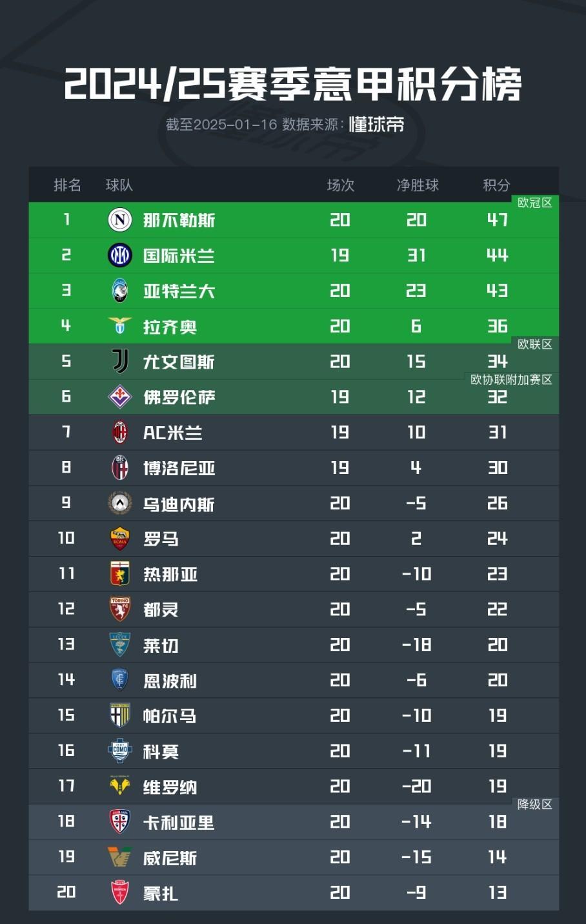Click the Parma striped shield icon
586x924 pixels.
(120, 715)
